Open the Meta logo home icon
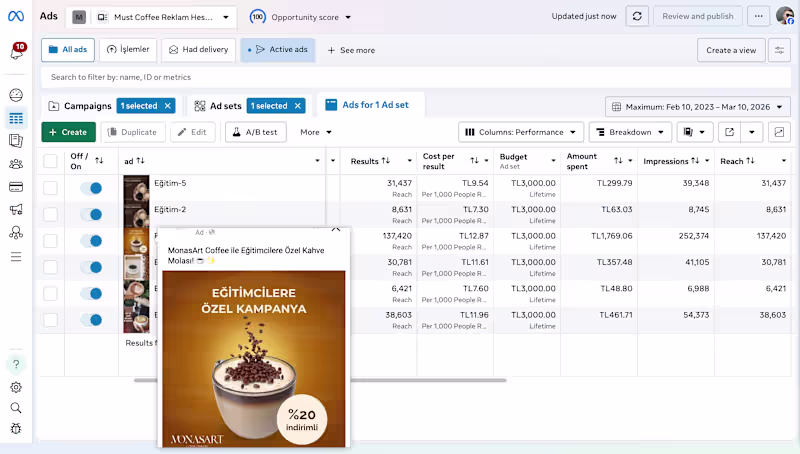Viewport: 800px width, 454px height. pos(16,16)
